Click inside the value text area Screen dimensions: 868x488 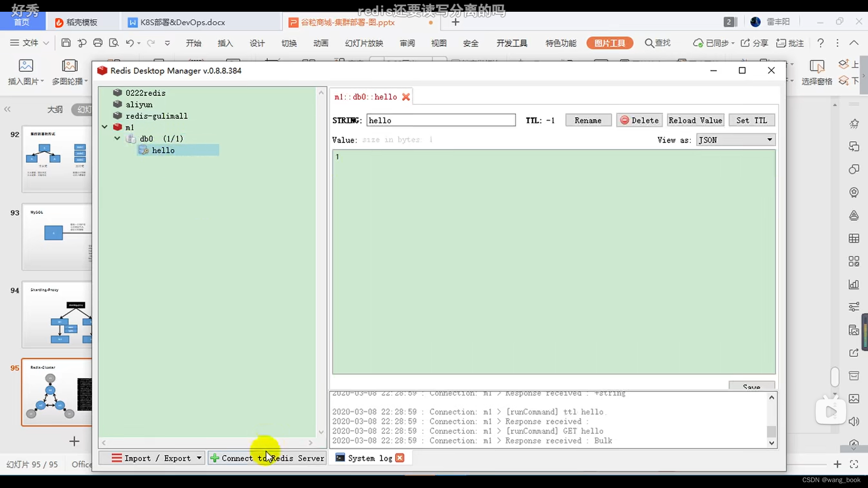(x=554, y=262)
